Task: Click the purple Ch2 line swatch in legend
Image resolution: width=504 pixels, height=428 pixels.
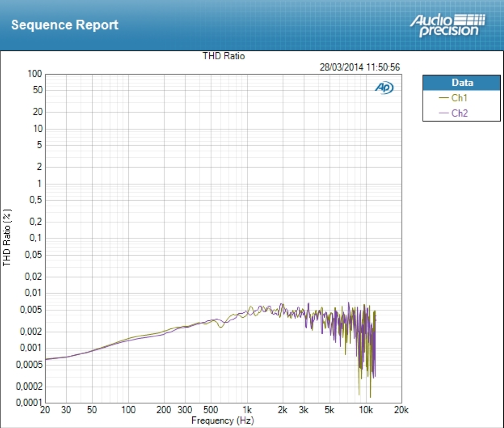Action: click(x=444, y=113)
